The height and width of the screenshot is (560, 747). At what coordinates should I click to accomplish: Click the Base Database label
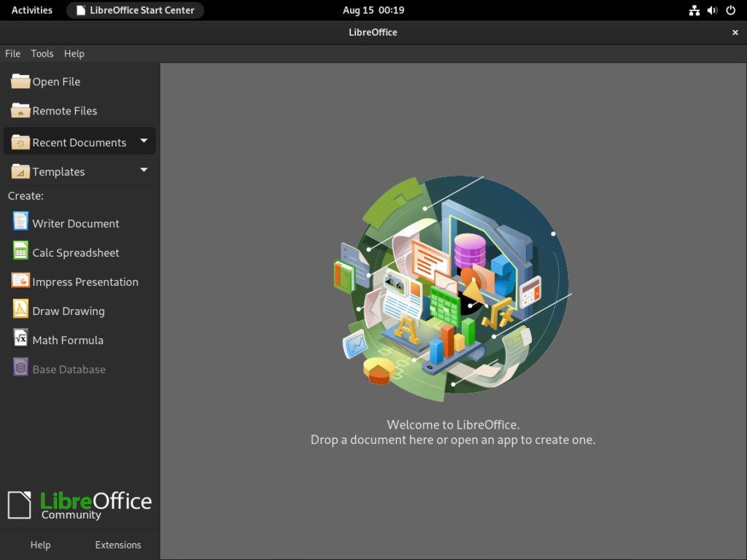tap(69, 369)
